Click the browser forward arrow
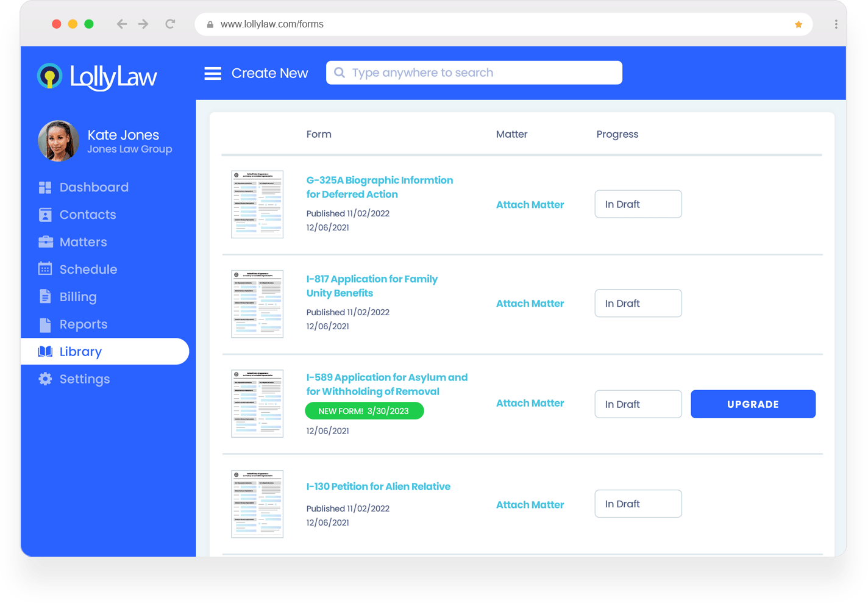The width and height of the screenshot is (868, 603). [143, 24]
